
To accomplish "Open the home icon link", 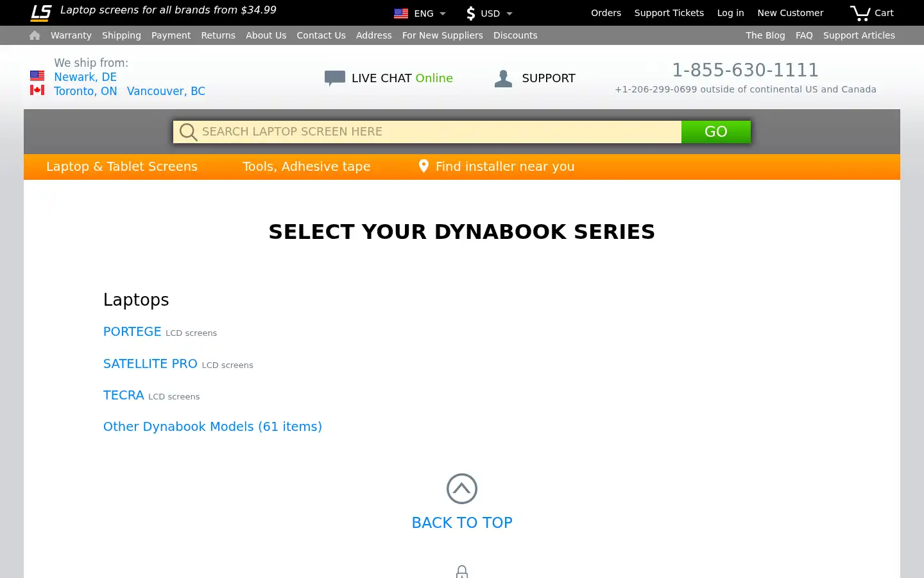I will point(35,35).
